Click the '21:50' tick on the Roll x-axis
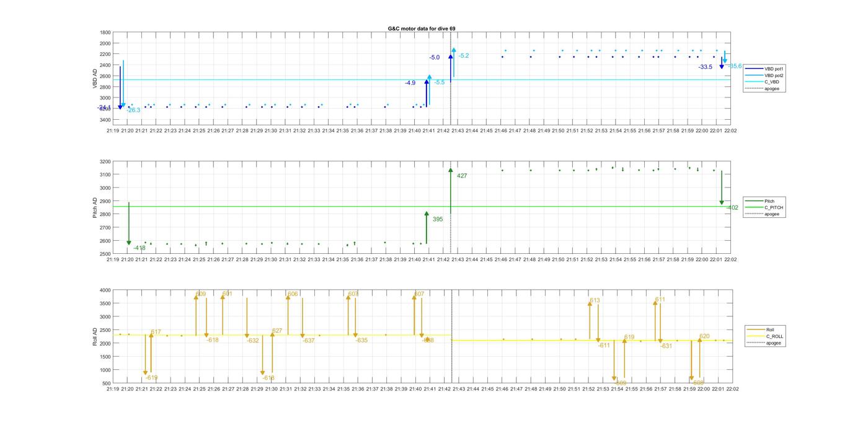The image size is (868, 430). click(559, 390)
